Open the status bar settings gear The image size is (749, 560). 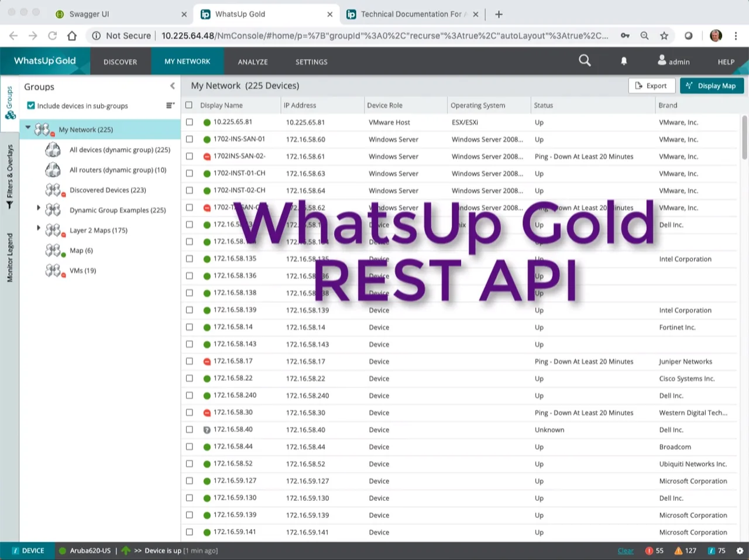[740, 551]
